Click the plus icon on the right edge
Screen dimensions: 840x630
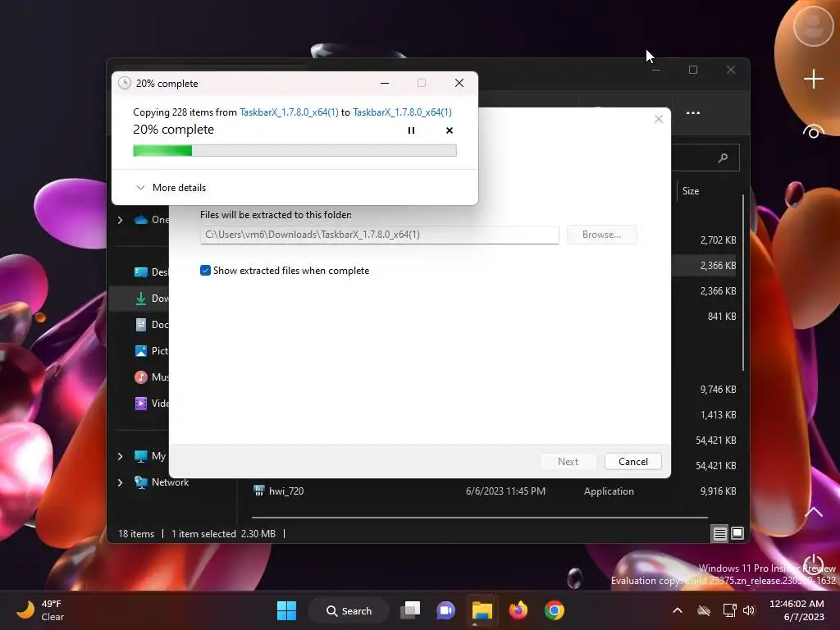(x=813, y=79)
